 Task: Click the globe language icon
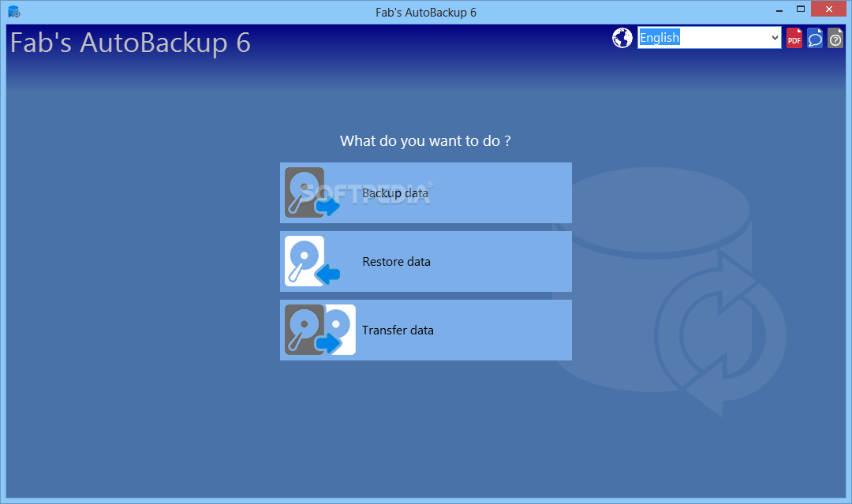click(622, 38)
